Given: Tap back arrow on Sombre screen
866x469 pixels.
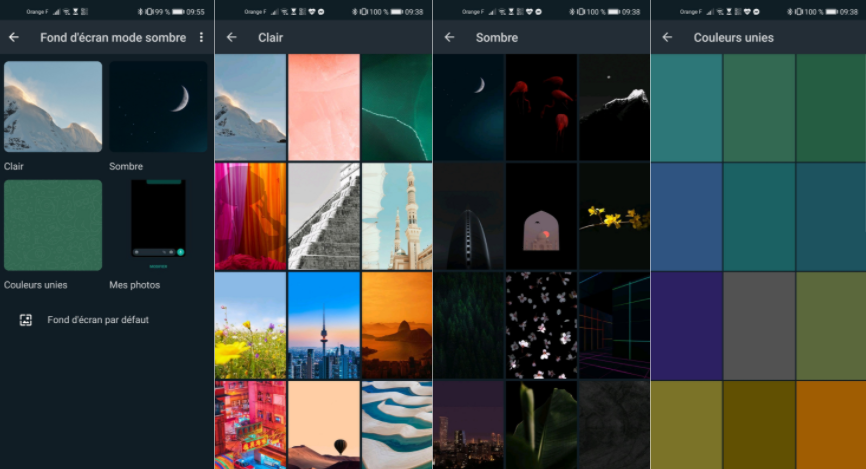Looking at the screenshot, I should tap(449, 37).
